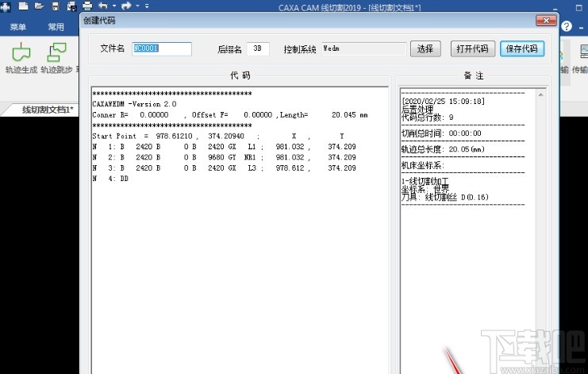Image resolution: width=588 pixels, height=374 pixels.
Task: Select the N 4: DD code line
Action: click(110, 179)
